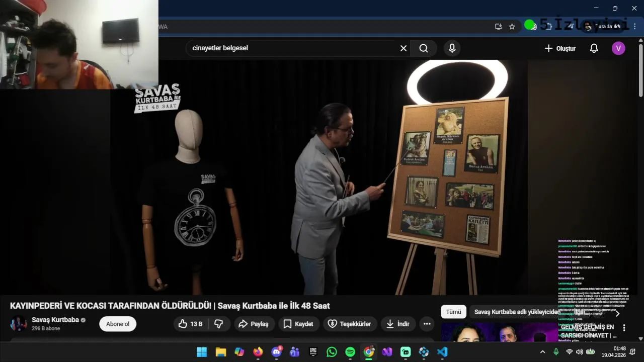Open WhatsApp from the taskbar
The width and height of the screenshot is (644, 362).
pyautogui.click(x=332, y=352)
